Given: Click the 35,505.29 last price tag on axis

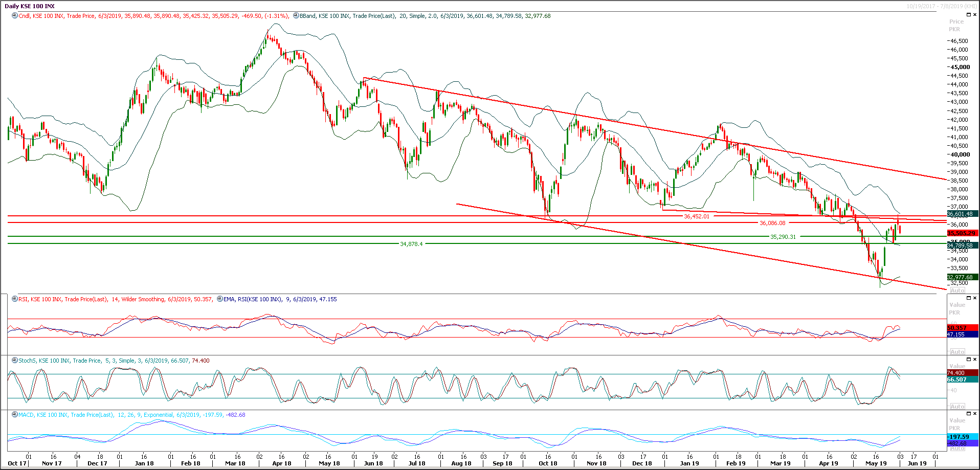Looking at the screenshot, I should [962, 233].
